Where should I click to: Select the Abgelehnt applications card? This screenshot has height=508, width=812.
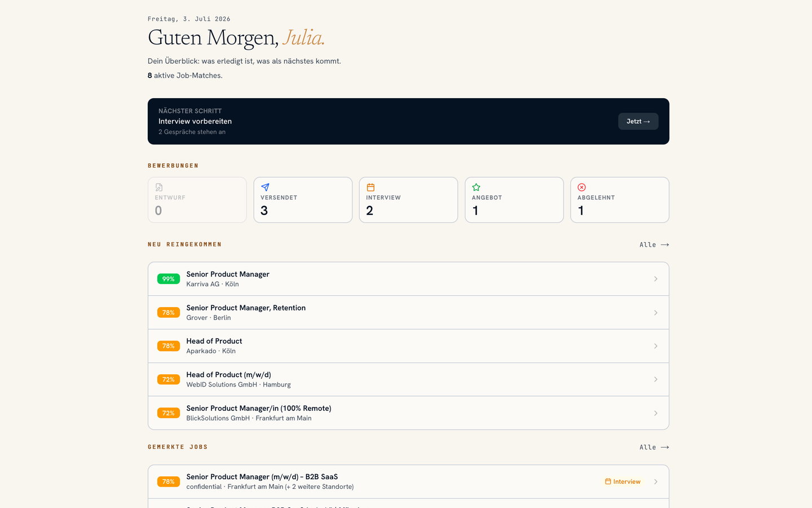pos(620,200)
